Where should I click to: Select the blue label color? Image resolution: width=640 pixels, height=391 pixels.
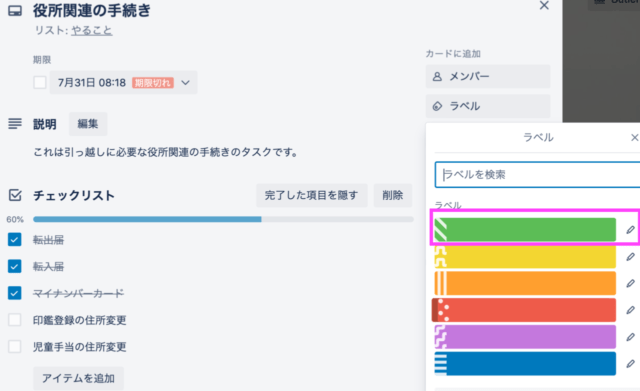coord(525,364)
